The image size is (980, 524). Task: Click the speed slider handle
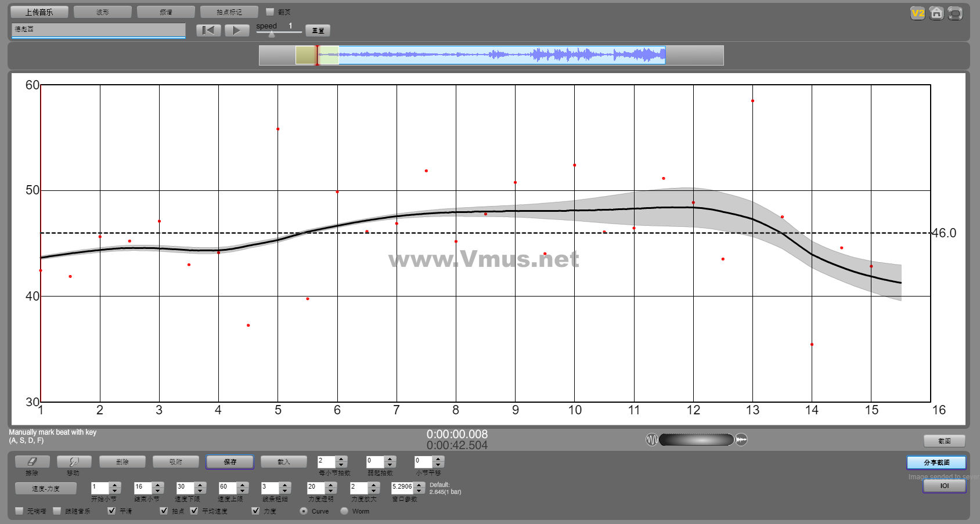(x=271, y=34)
